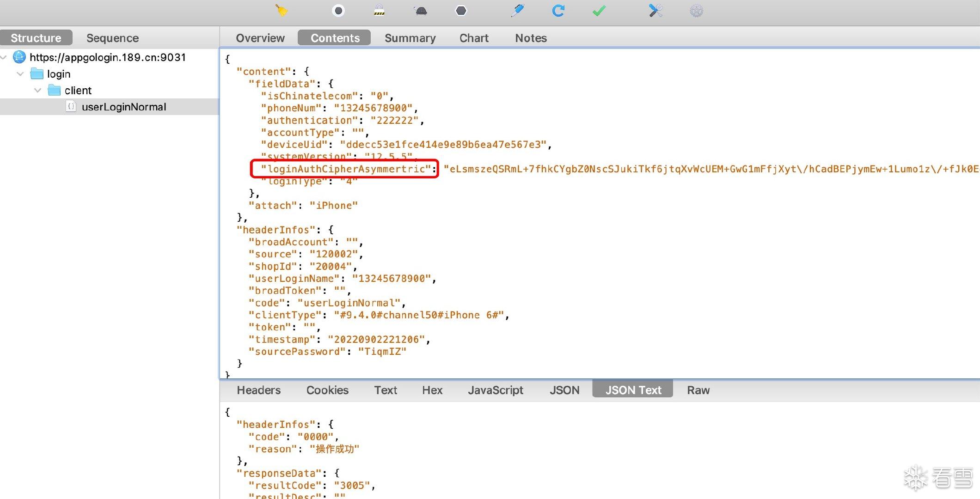Click the "timestamp" value 20220902221206
This screenshot has height=499, width=980.
coord(376,340)
